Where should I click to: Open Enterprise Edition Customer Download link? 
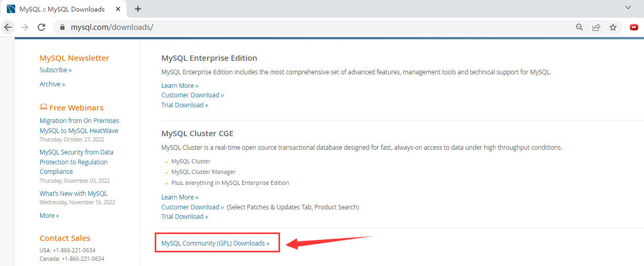(x=192, y=95)
